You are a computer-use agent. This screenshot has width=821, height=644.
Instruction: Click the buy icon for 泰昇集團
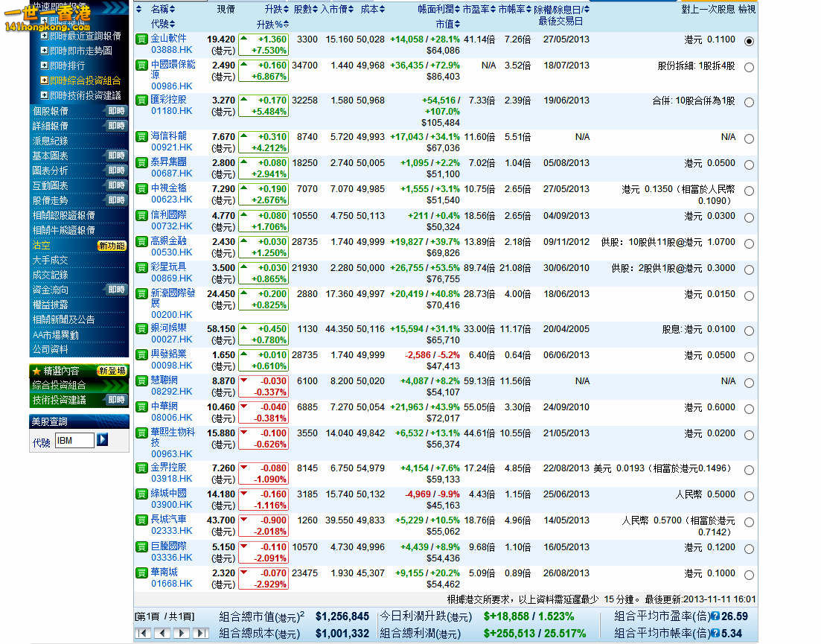[x=141, y=163]
